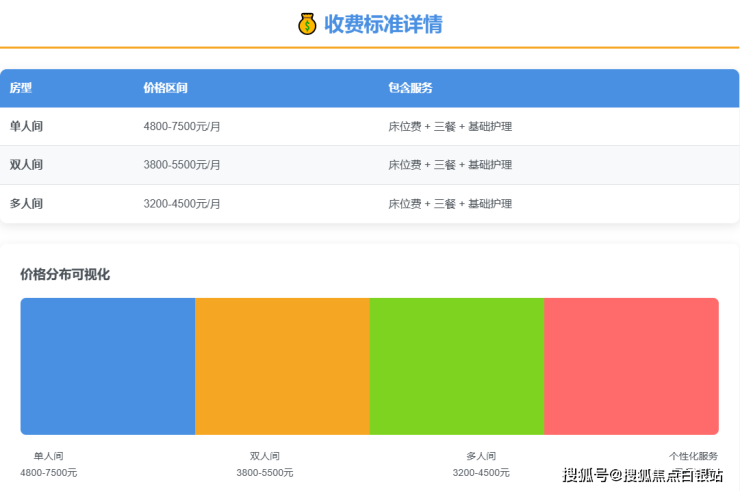Screen dimensions: 740x491
Task: Click the money bag icon beside the title
Action: pos(307,24)
